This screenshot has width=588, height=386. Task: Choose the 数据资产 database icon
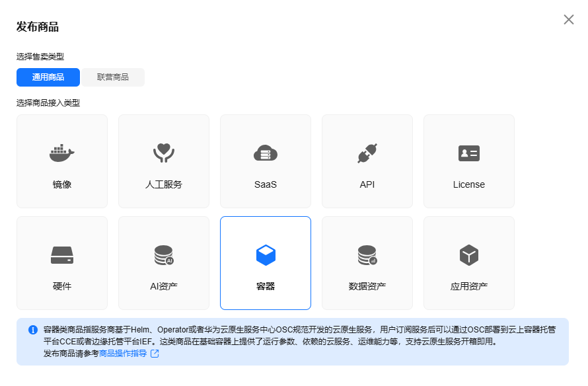pyautogui.click(x=367, y=255)
